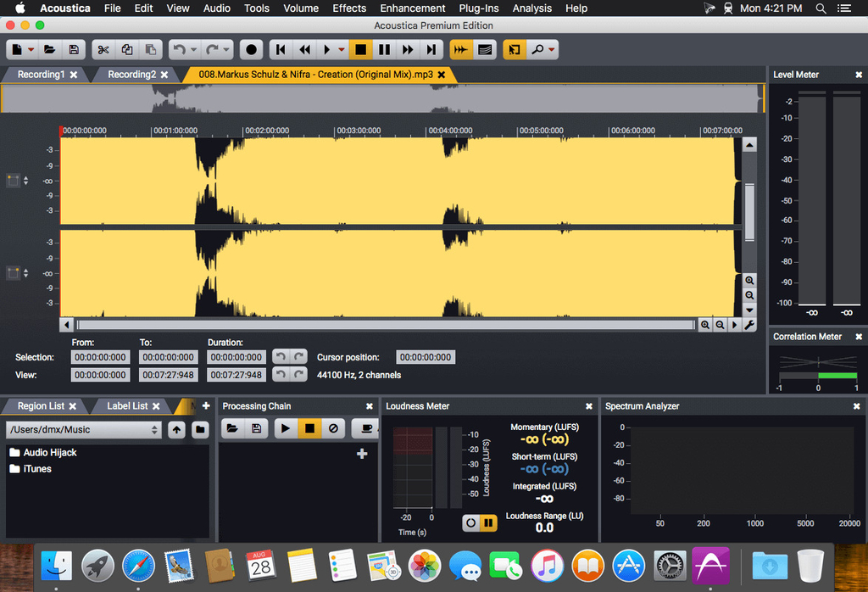
Task: Jump to start with the skip-back button
Action: (x=281, y=50)
